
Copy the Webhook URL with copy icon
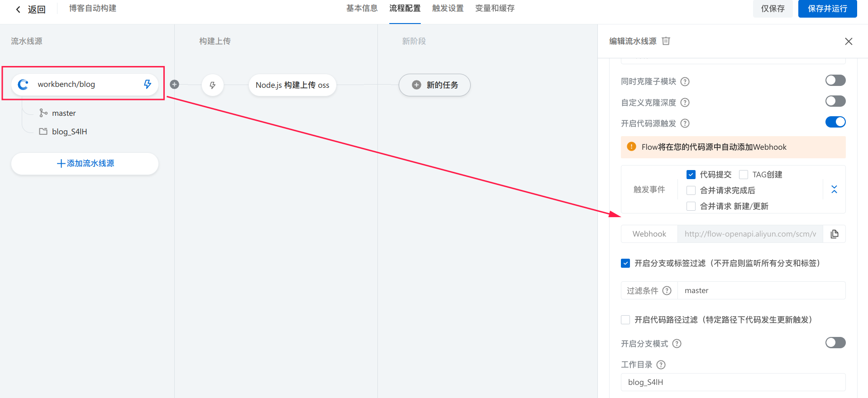(x=835, y=234)
